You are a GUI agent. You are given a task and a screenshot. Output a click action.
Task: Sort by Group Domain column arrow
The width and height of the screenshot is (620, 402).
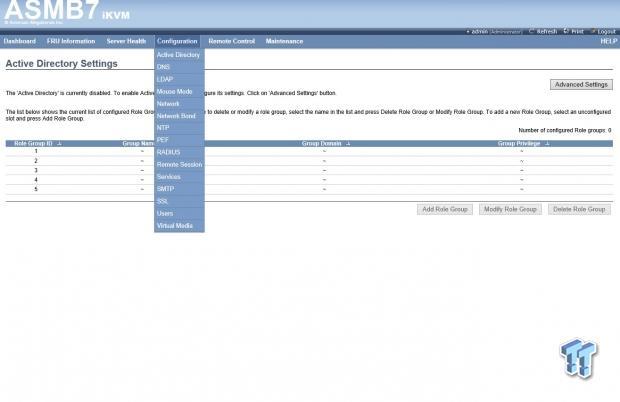pos(348,143)
